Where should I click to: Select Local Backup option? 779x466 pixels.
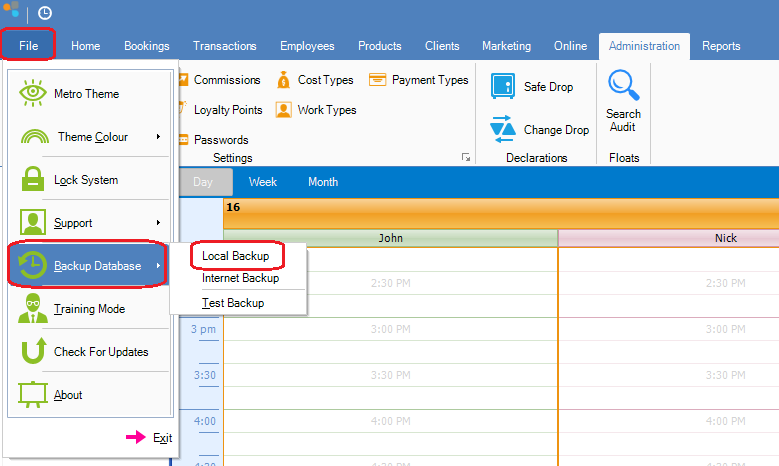[236, 256]
